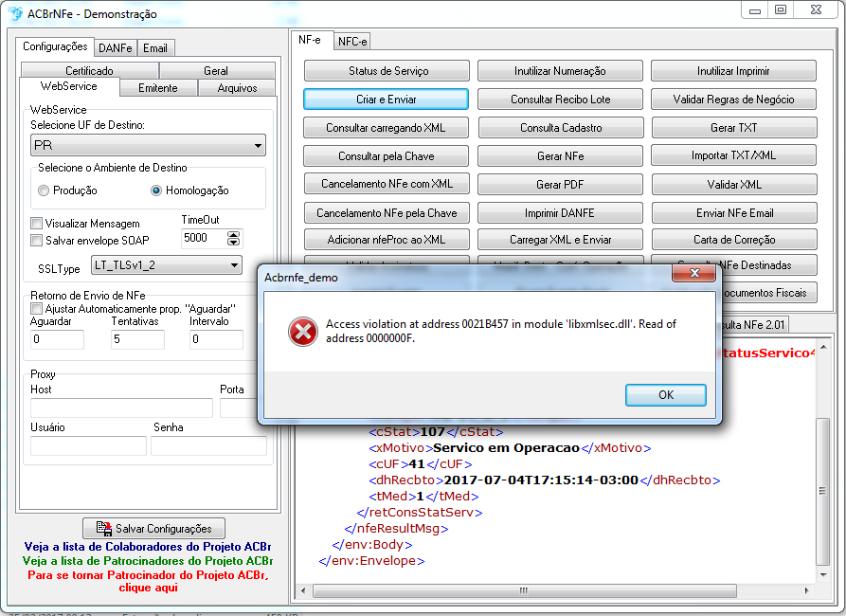Click Adicionar nfeProc ao XML button

tap(387, 239)
